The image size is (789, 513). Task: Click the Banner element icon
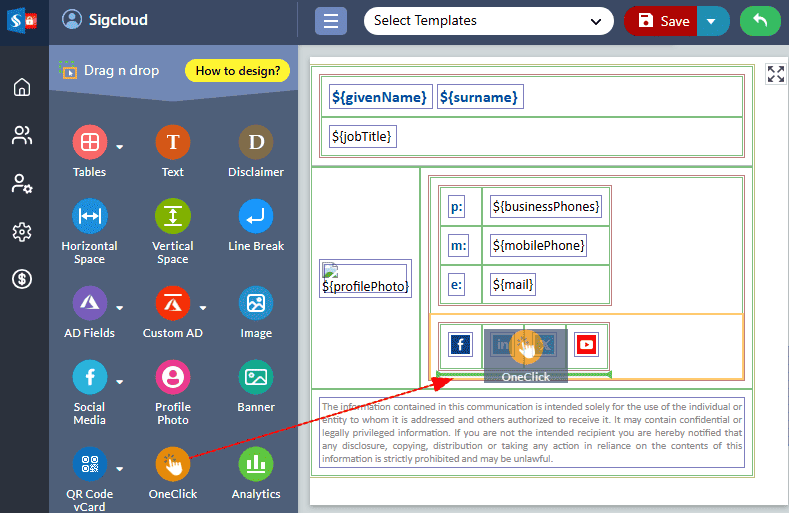pos(256,378)
